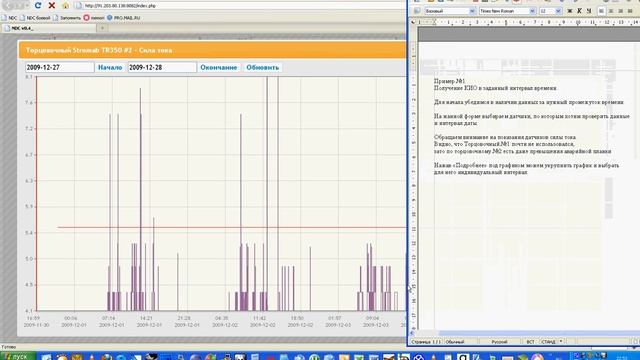The image size is (640, 360).
Task: Open the Windows Пуск start button
Action: click(18, 356)
